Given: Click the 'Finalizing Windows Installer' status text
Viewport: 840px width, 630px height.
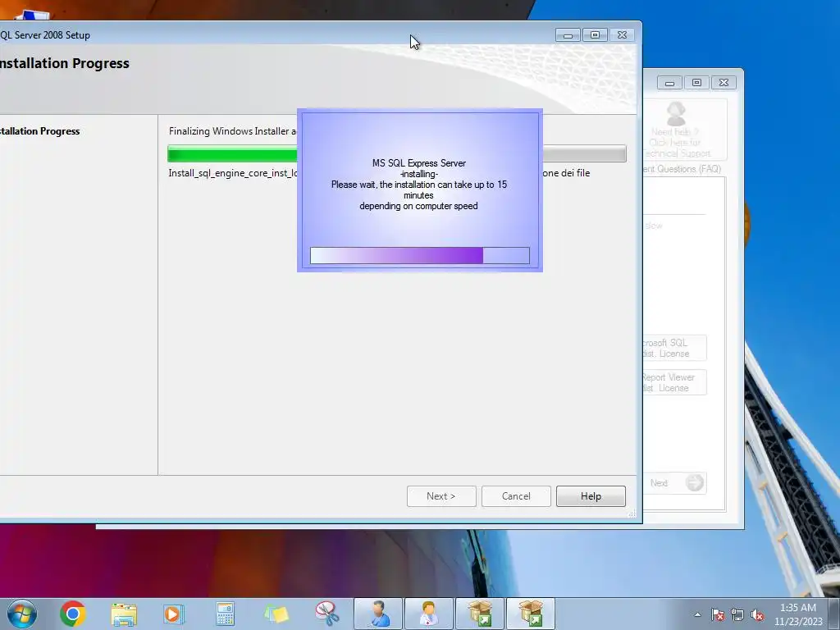Looking at the screenshot, I should [x=232, y=131].
